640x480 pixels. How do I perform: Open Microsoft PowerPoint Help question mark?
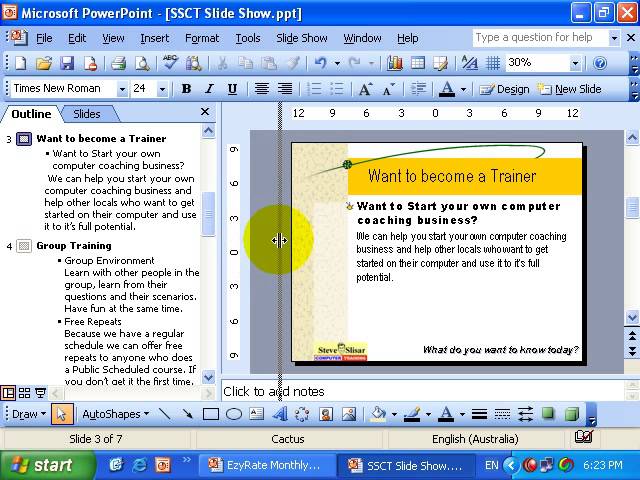point(600,63)
